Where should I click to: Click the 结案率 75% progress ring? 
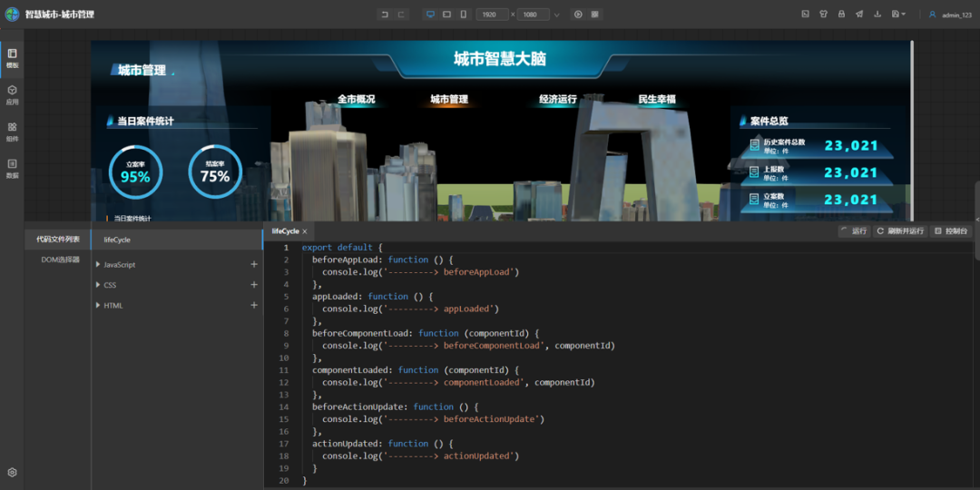(215, 171)
